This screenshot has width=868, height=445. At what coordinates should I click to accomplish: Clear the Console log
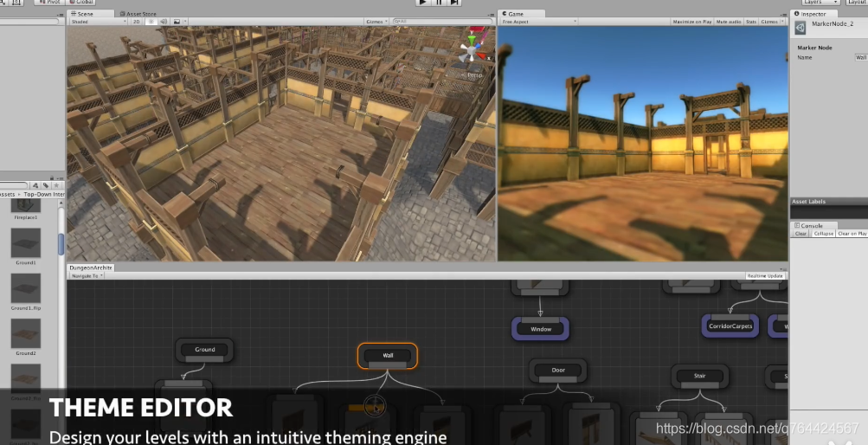click(800, 234)
